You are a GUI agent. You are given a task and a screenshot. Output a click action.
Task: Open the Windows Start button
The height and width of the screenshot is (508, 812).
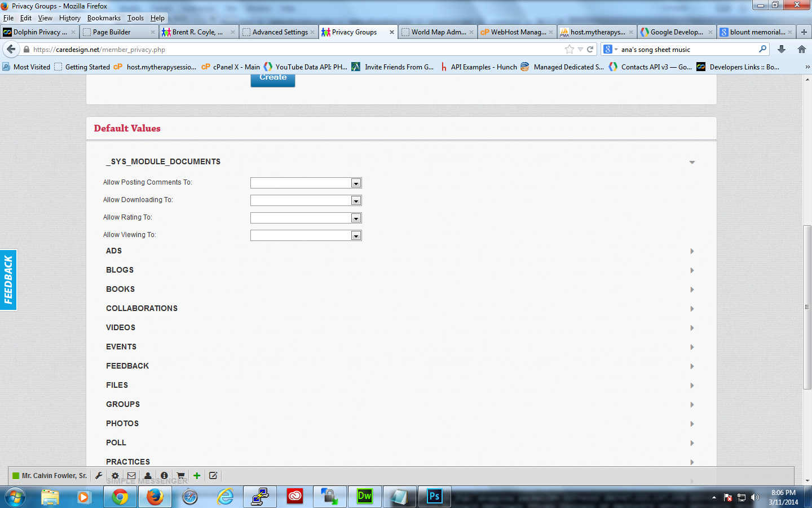15,497
